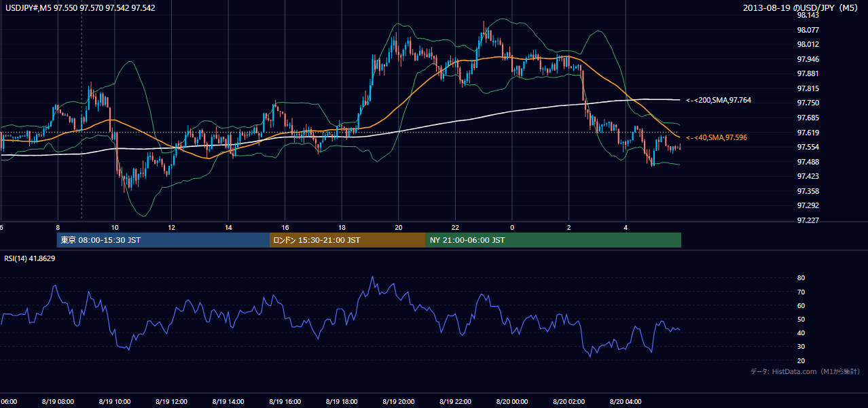Click the 8/19 18:00 time axis label
This screenshot has height=408, width=868.
342,402
